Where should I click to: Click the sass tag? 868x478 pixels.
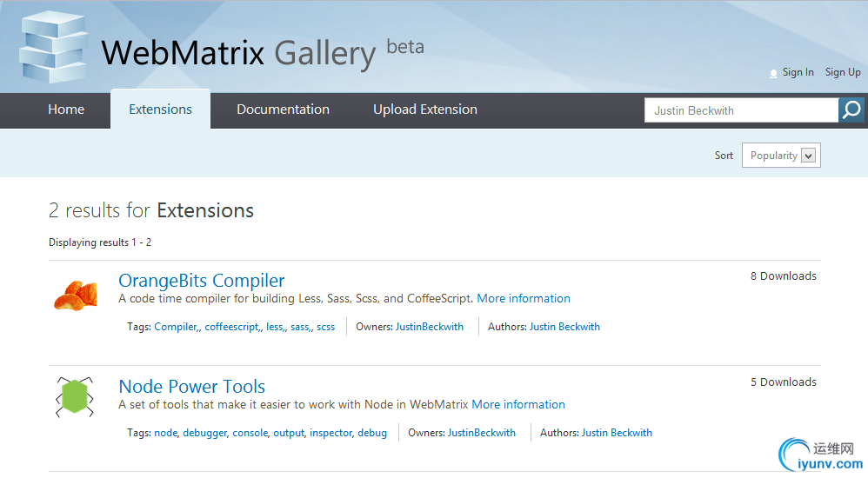pos(299,327)
